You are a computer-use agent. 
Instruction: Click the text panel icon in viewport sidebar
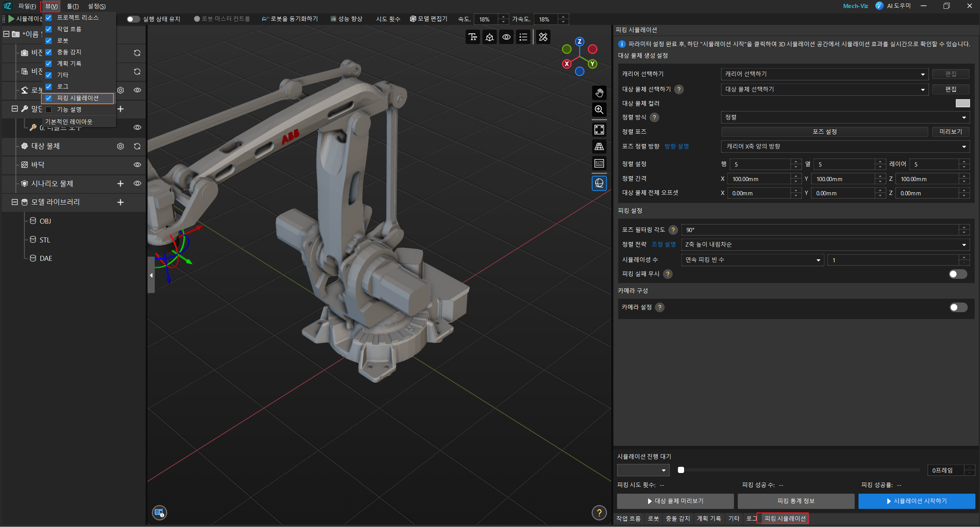point(599,164)
